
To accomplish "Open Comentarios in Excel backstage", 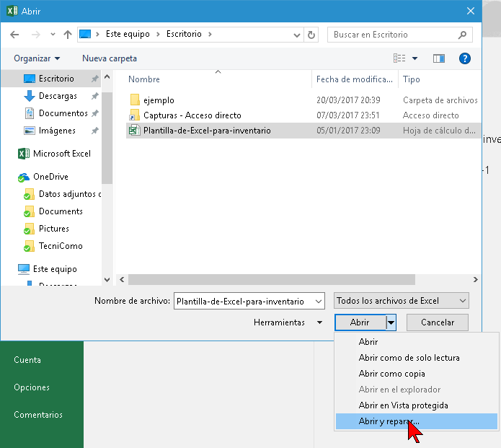I will coord(38,415).
